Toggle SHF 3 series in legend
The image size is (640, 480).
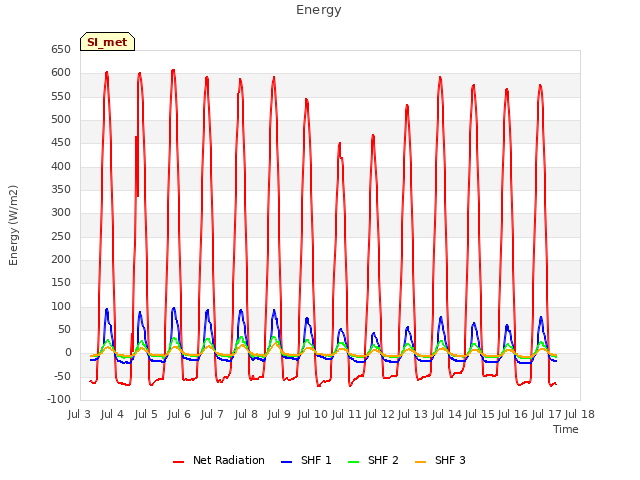(x=440, y=460)
